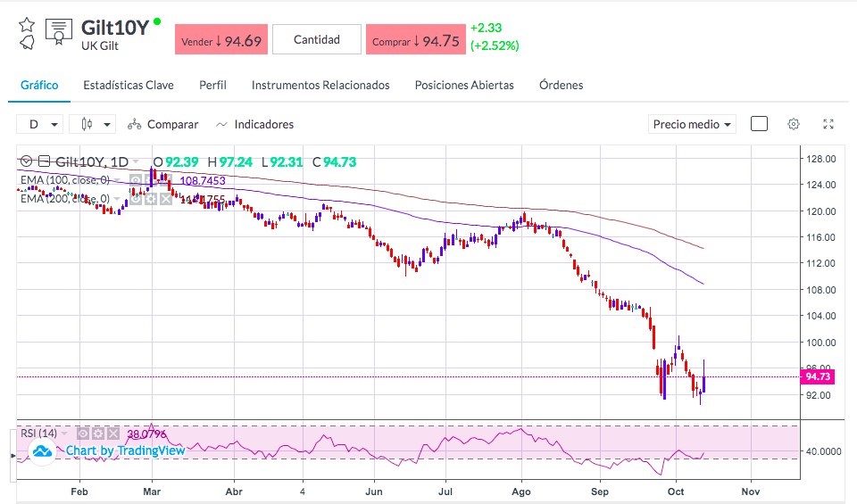Open the Posiciones Abiertas tab

(x=464, y=85)
